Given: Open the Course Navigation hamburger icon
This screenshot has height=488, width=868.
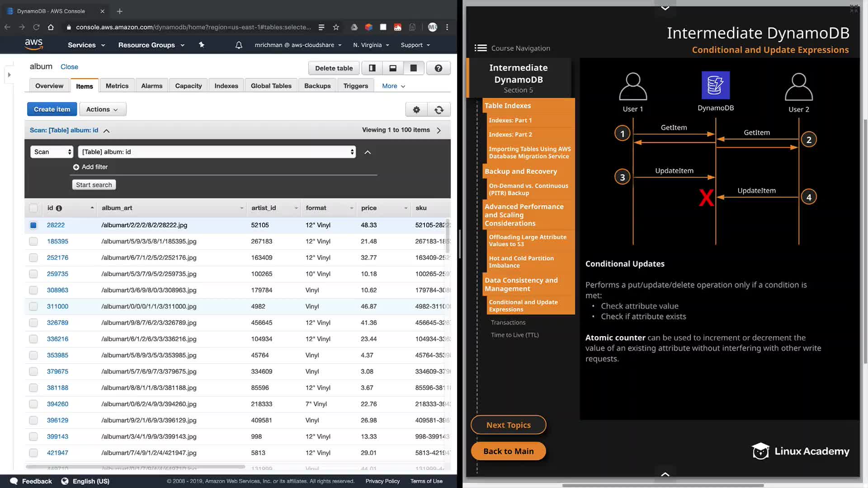Looking at the screenshot, I should pos(481,48).
